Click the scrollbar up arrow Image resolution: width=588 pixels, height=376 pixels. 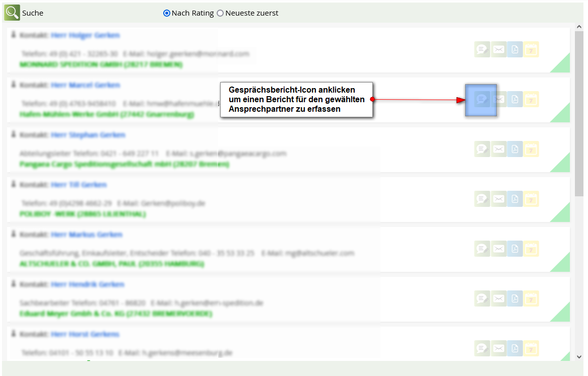579,27
